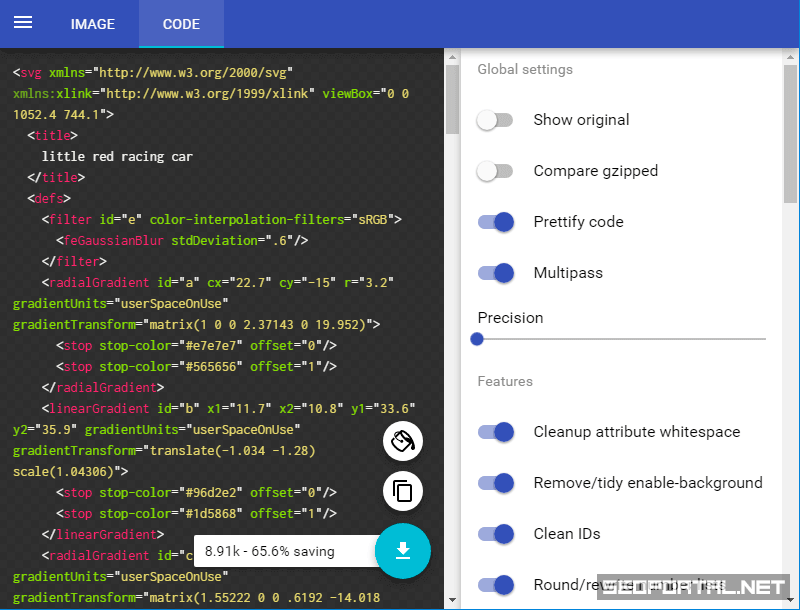Copy the SVG code to the clipboard

click(403, 491)
